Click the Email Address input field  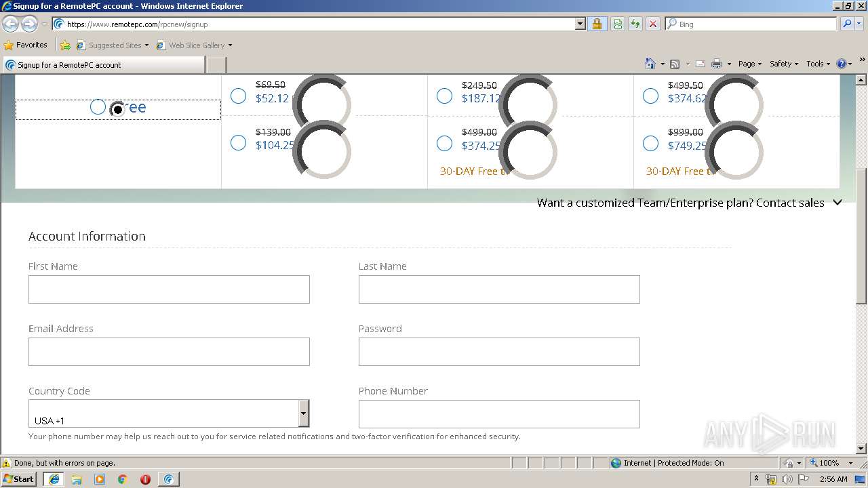point(169,352)
